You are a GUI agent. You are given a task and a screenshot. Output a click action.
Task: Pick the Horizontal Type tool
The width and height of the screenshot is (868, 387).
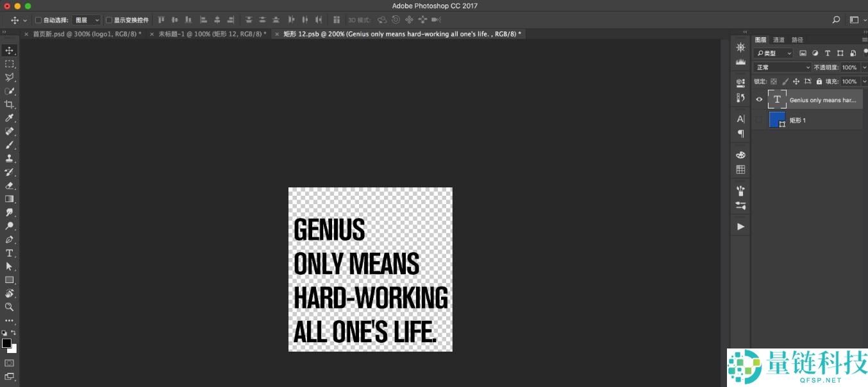[9, 253]
